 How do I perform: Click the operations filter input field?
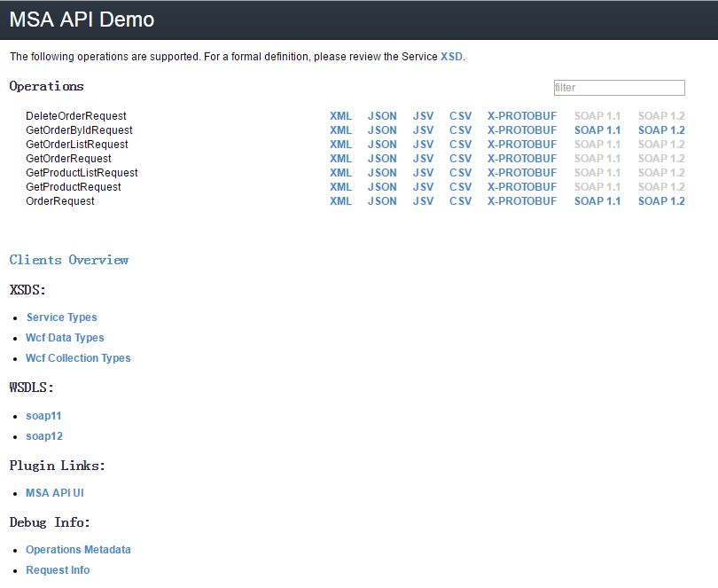pos(619,88)
